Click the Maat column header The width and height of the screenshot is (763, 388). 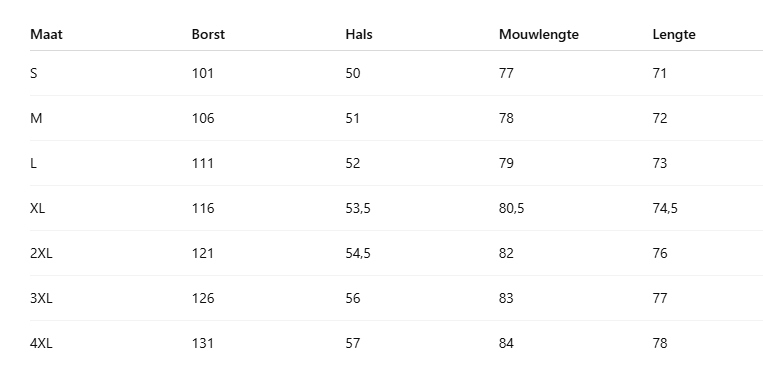46,34
